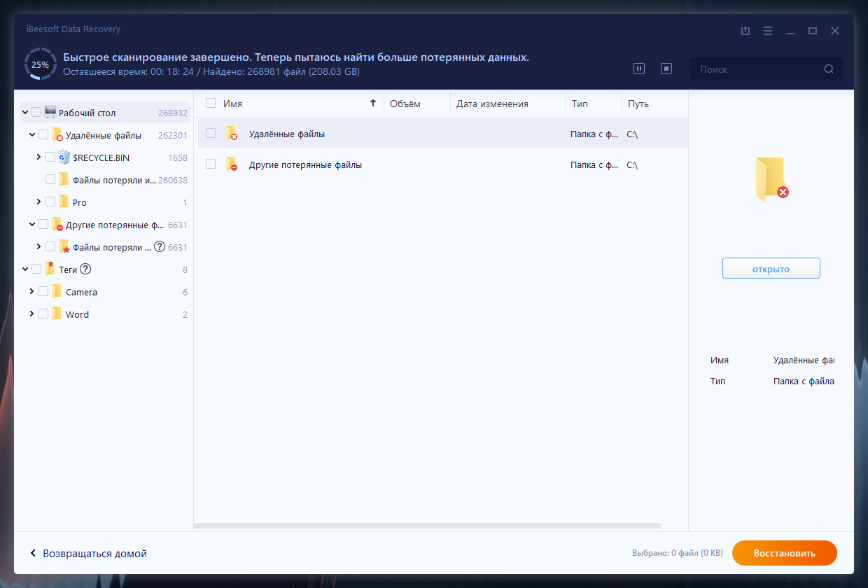Collapse Другие потерянные ф... tree node
Image resolution: width=868 pixels, height=588 pixels.
(x=32, y=224)
